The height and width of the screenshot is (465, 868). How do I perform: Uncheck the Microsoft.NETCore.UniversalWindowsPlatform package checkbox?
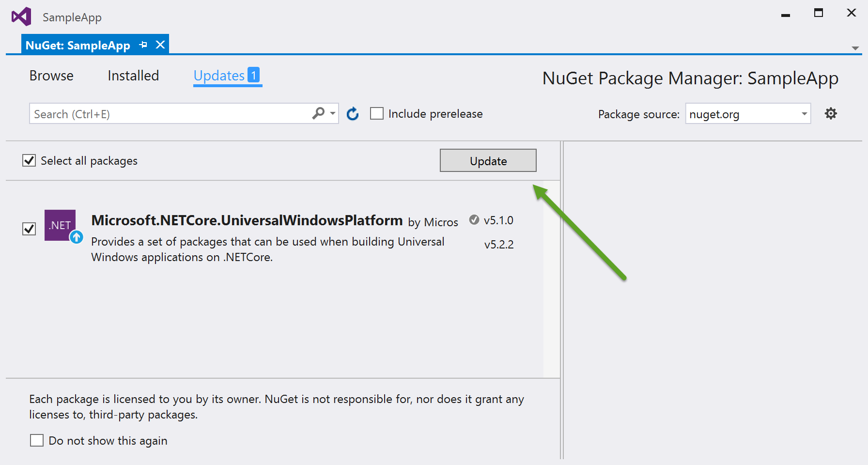pos(29,229)
